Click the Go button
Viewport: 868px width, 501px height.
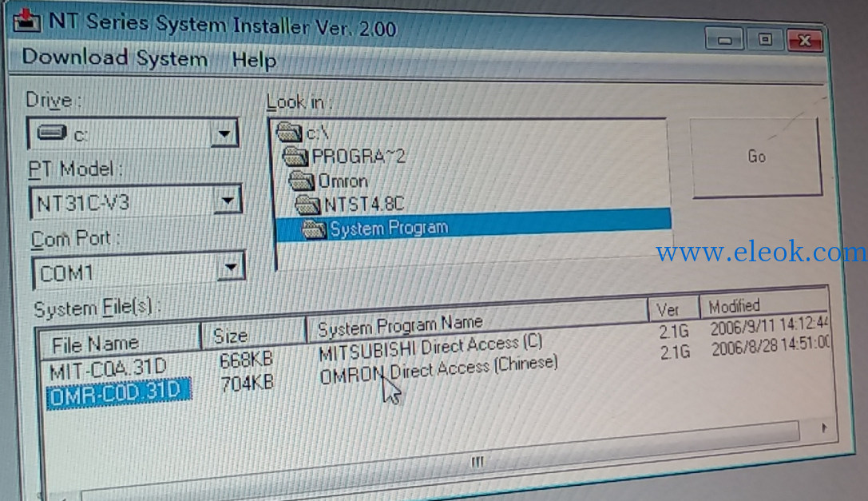click(x=756, y=157)
